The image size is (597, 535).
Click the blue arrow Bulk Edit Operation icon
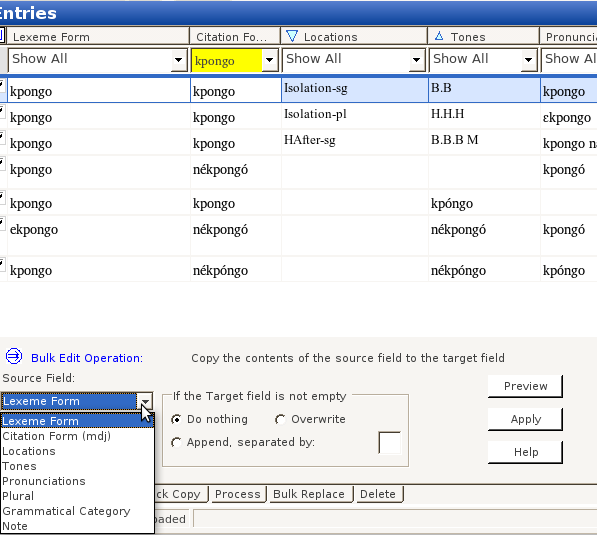(14, 356)
